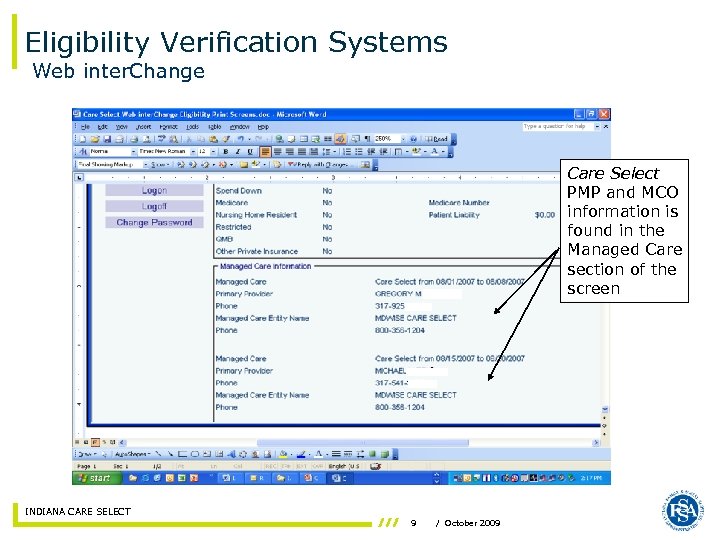Click the Open folder icon
This screenshot has width=720, height=540.
point(95,139)
